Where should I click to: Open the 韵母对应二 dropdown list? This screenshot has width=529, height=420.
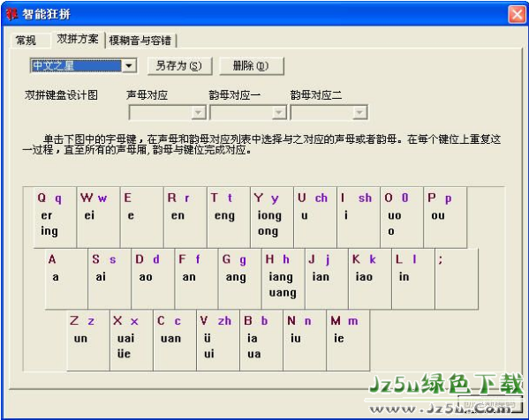(x=360, y=113)
